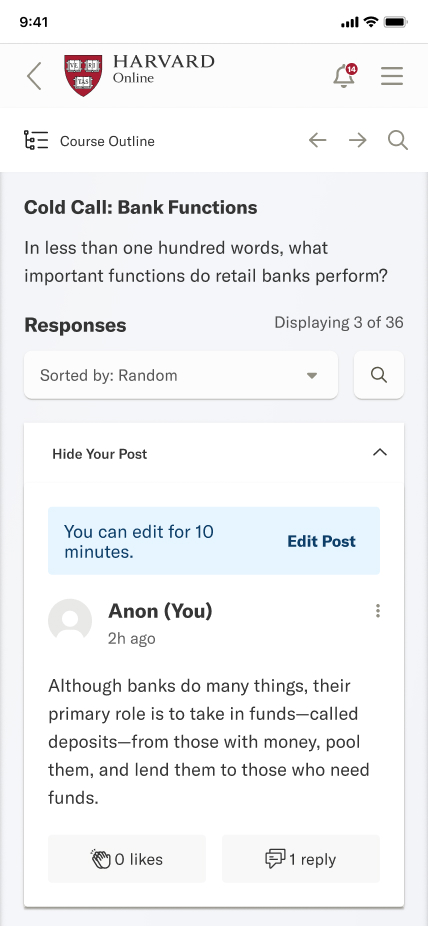Click Edit Post link

click(322, 542)
